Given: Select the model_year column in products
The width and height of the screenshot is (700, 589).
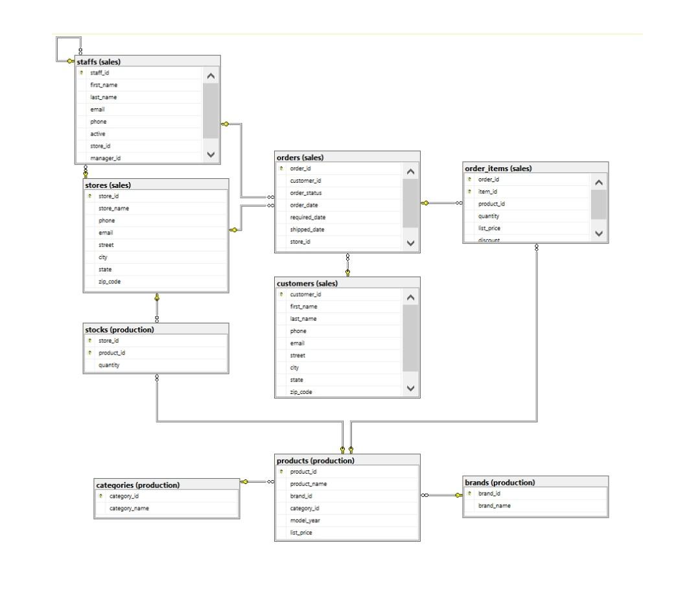Looking at the screenshot, I should point(347,520).
